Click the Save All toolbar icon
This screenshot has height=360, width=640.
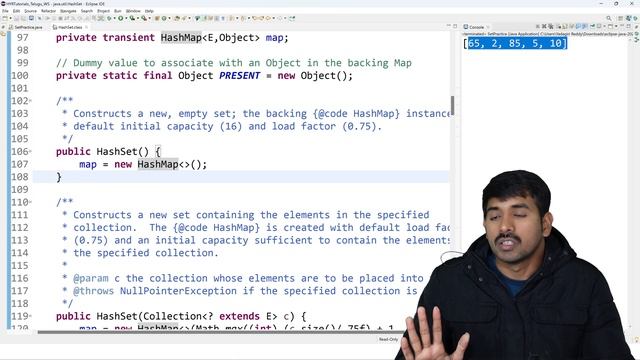(x=23, y=18)
